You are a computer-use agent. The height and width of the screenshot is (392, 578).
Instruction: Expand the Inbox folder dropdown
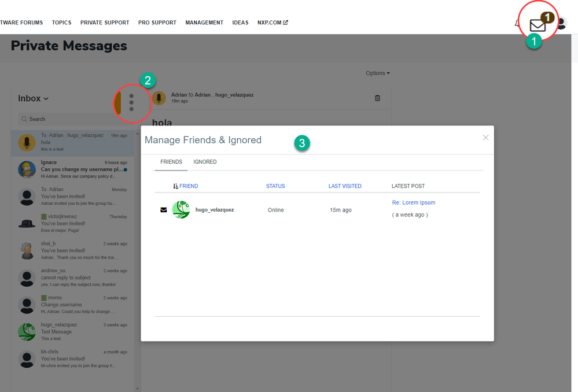[33, 98]
